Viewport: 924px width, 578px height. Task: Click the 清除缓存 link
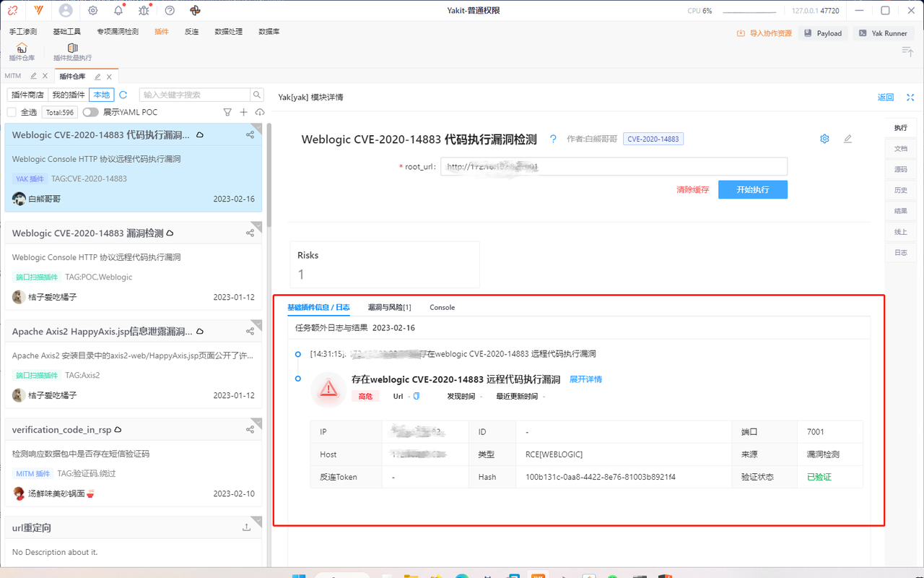click(x=692, y=189)
